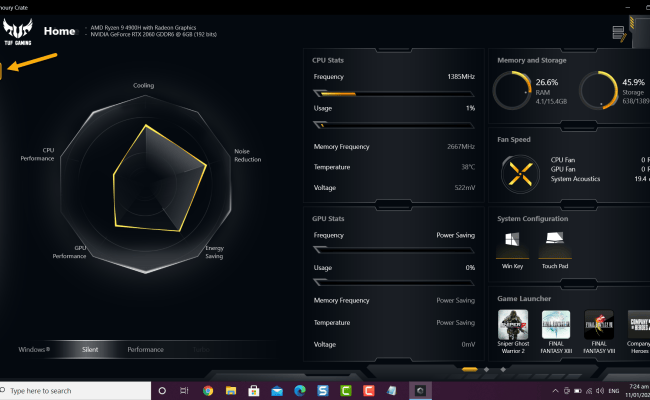Open the red C app in taskbar
The image size is (650, 400).
coord(369,390)
